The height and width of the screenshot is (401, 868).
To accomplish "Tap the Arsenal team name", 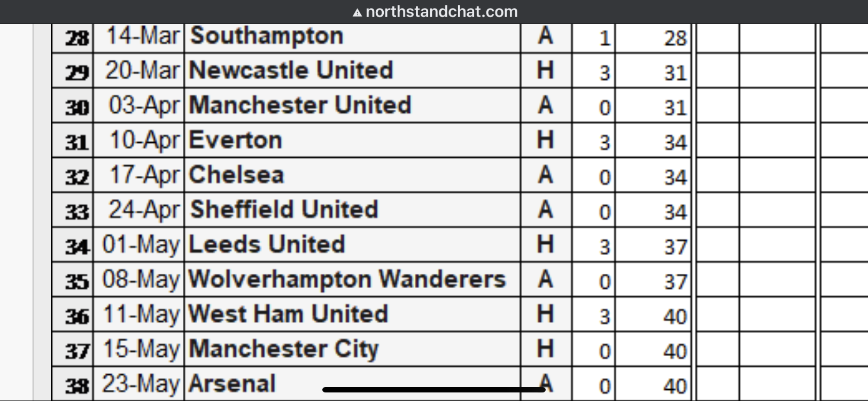I will coord(232,384).
